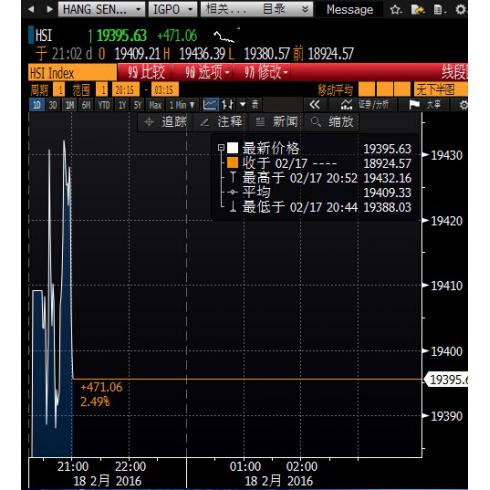The width and height of the screenshot is (490, 490).
Task: Select line chart type icon
Action: (210, 105)
